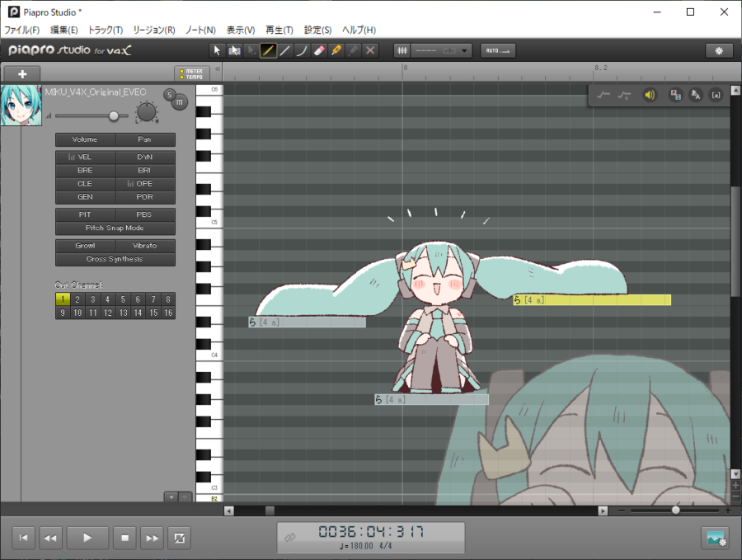Viewport: 742px width, 560px height.
Task: Select the PIT parameter button
Action: 85,214
